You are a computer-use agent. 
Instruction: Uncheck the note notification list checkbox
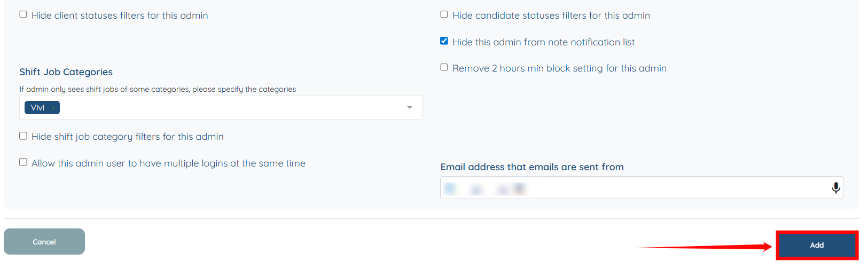[444, 41]
